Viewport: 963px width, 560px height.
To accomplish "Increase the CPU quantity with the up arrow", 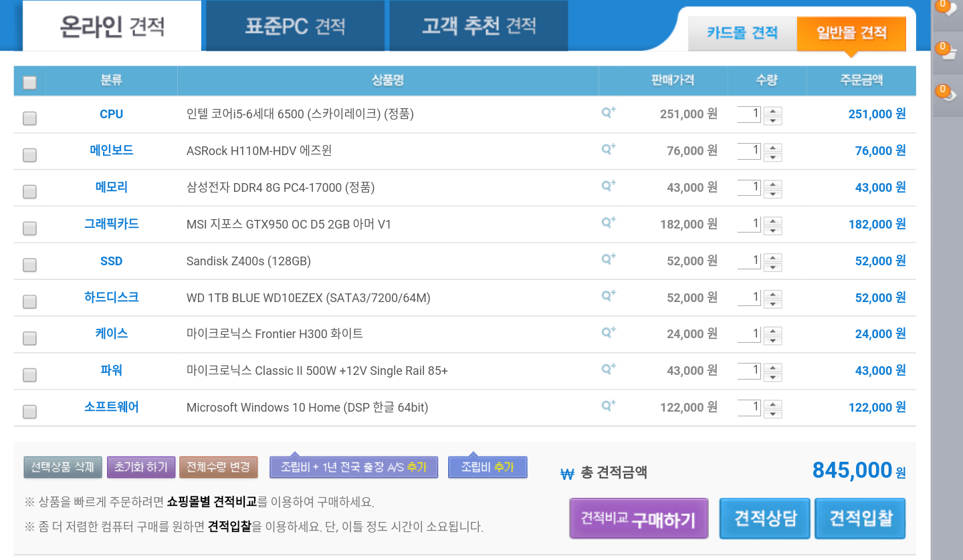I will (x=773, y=111).
